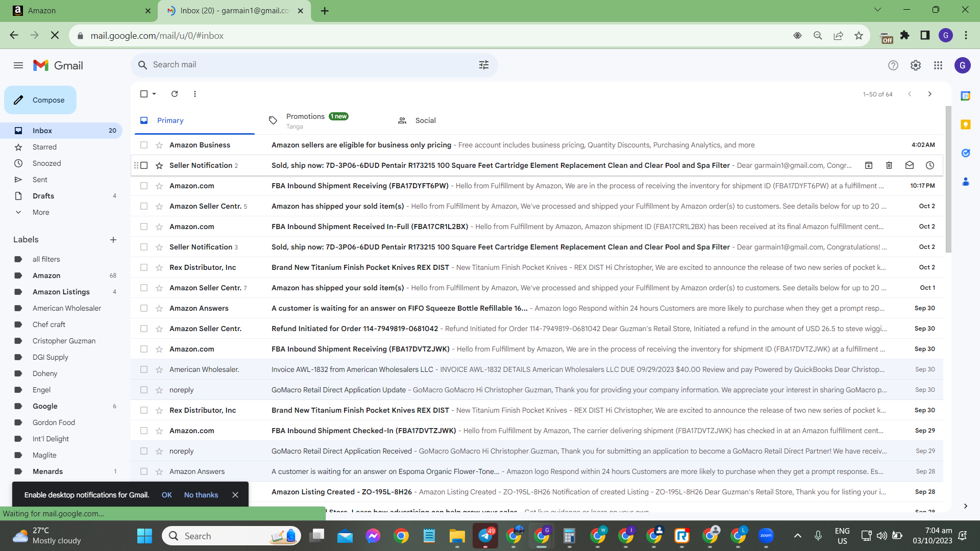Open the Sent folder
This screenshot has height=551, width=980.
tap(61, 180)
